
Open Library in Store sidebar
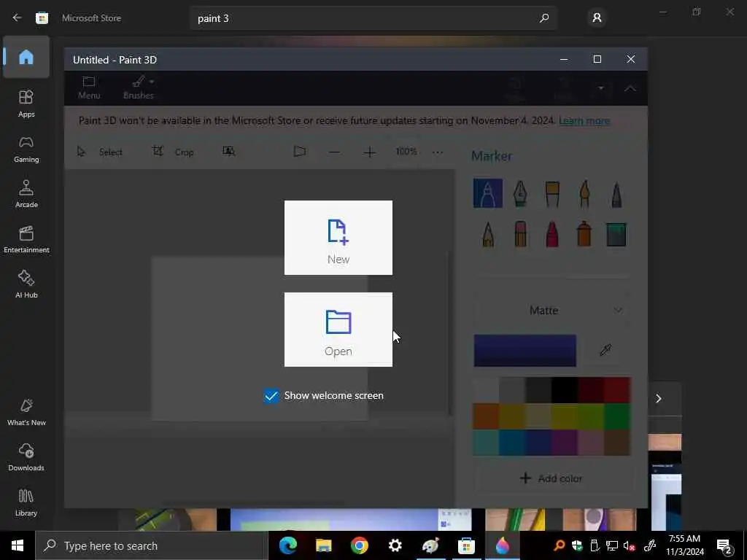click(x=26, y=502)
